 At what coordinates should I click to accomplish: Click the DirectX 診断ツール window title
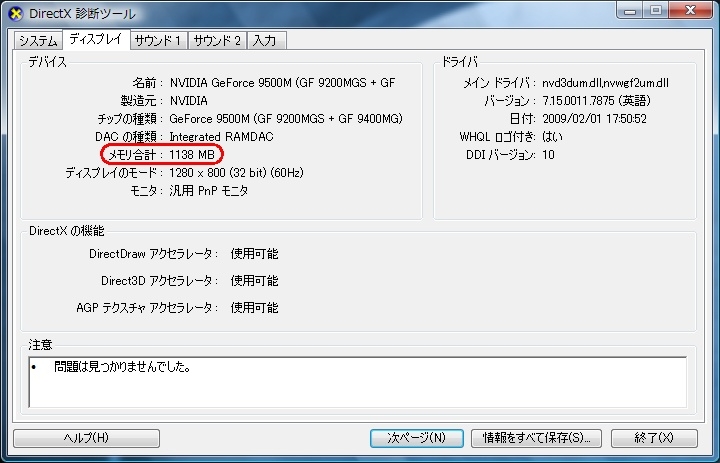pos(82,14)
